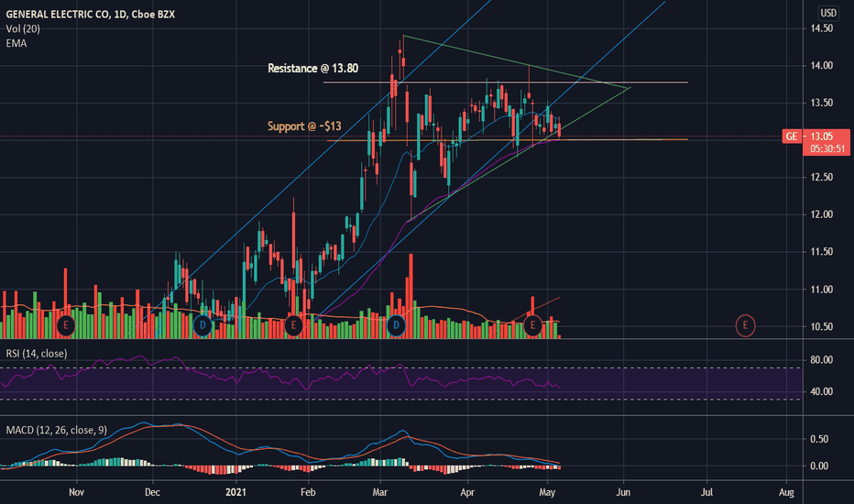The image size is (854, 504).
Task: Open the earnings E marker just before Feb
Action: pyautogui.click(x=293, y=326)
